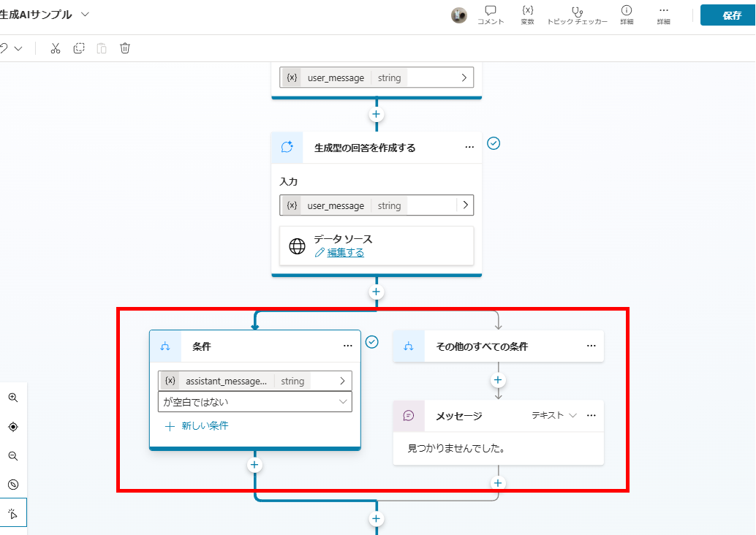This screenshot has width=756, height=535.
Task: Cut the selected node with scissors icon
Action: point(55,48)
